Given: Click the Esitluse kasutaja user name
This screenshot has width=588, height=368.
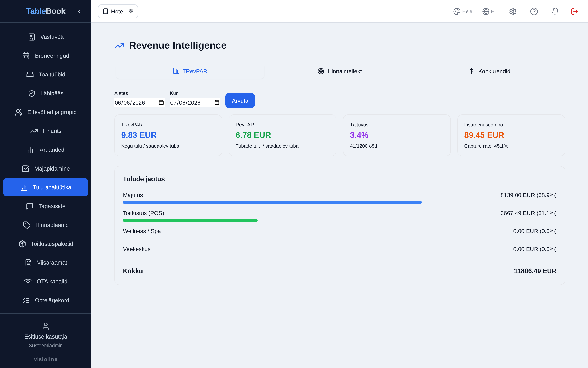Looking at the screenshot, I should [x=46, y=337].
